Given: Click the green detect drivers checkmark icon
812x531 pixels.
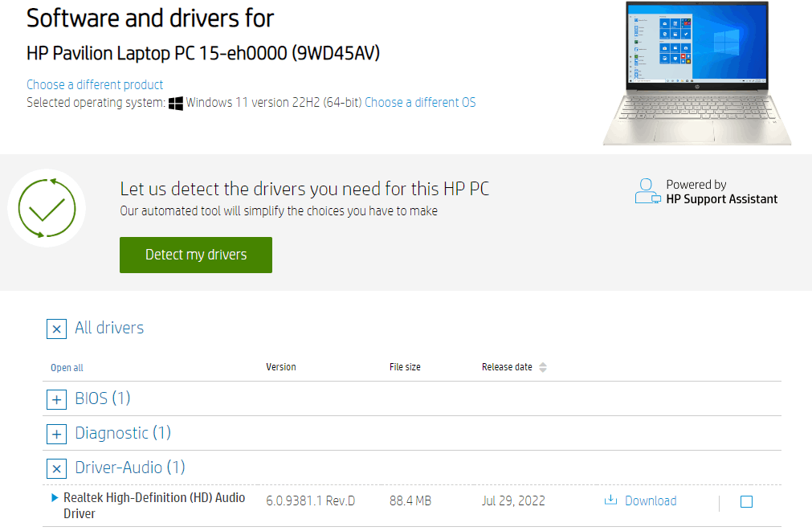Looking at the screenshot, I should coord(47,208).
